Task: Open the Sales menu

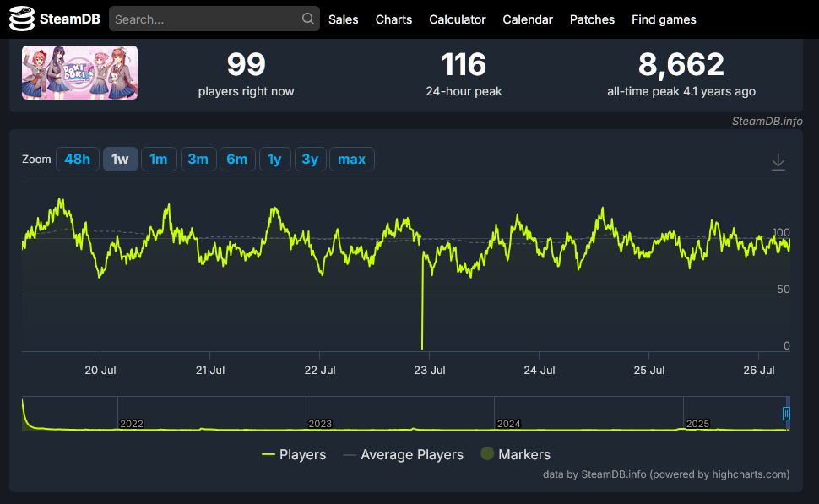Action: 343,19
